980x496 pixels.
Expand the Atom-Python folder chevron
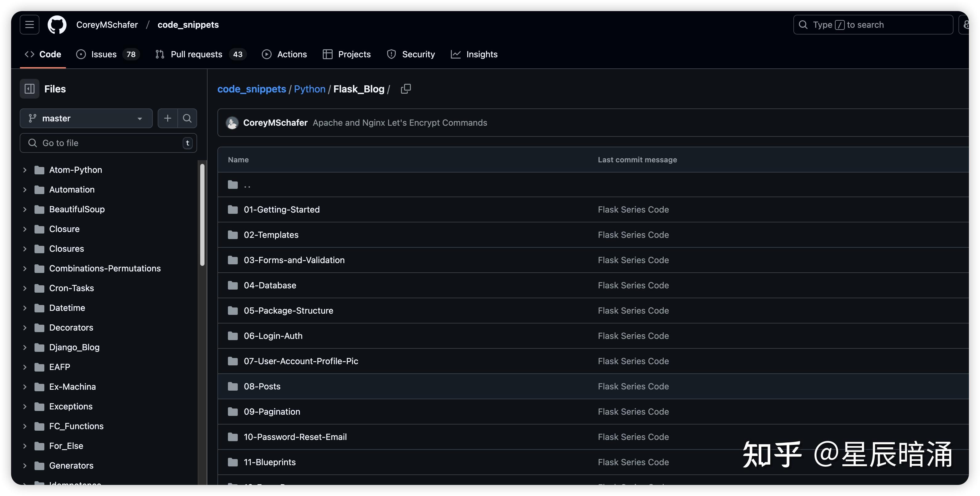click(x=25, y=170)
